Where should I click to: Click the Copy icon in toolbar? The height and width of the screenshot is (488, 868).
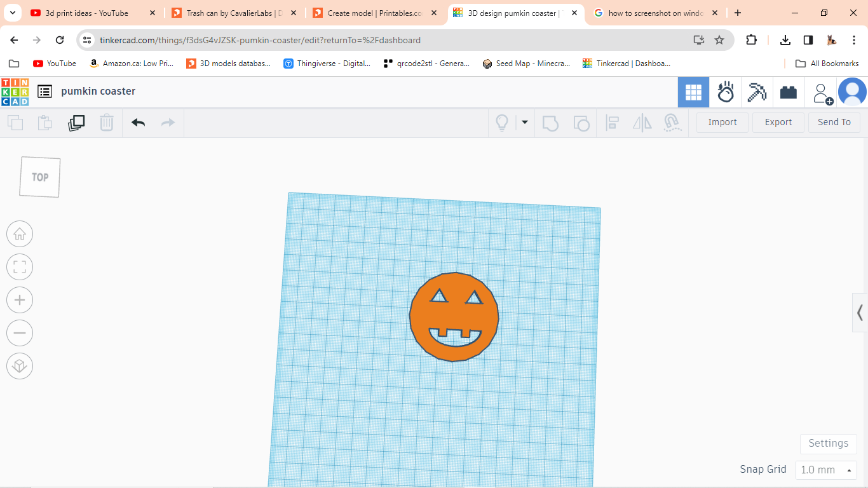(15, 123)
